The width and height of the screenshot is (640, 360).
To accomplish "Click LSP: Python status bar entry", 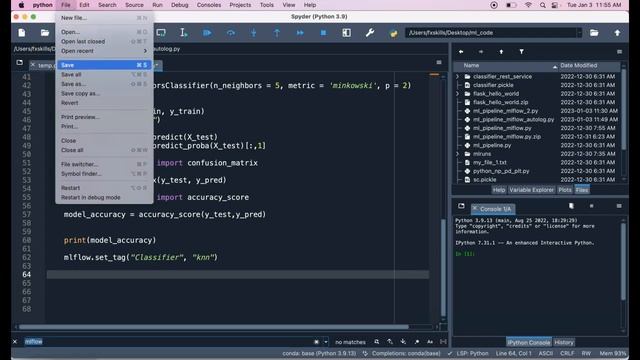I will pos(472,353).
